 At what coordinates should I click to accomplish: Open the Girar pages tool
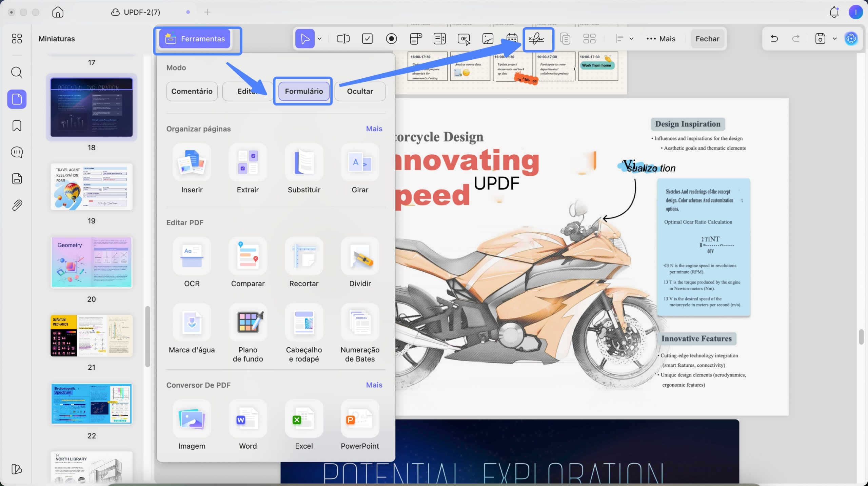click(360, 169)
